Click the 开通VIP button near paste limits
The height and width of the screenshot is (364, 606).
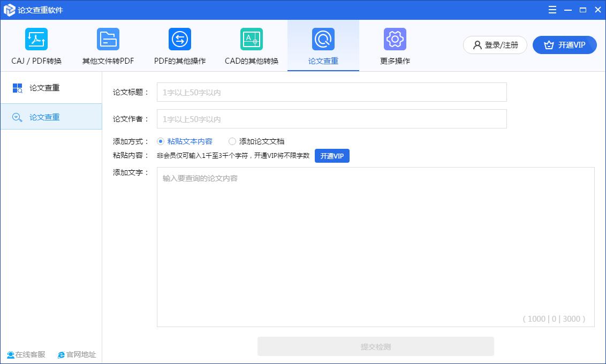[332, 156]
